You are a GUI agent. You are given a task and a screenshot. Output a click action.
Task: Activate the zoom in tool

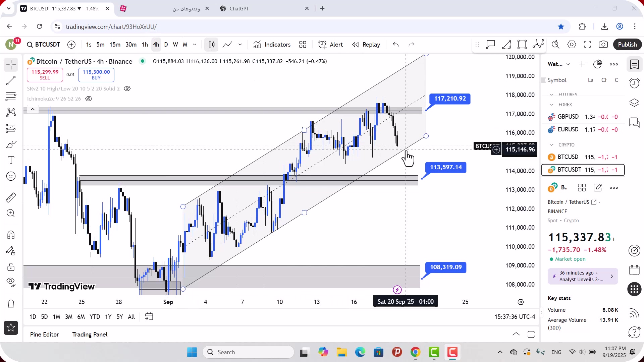[x=11, y=213]
